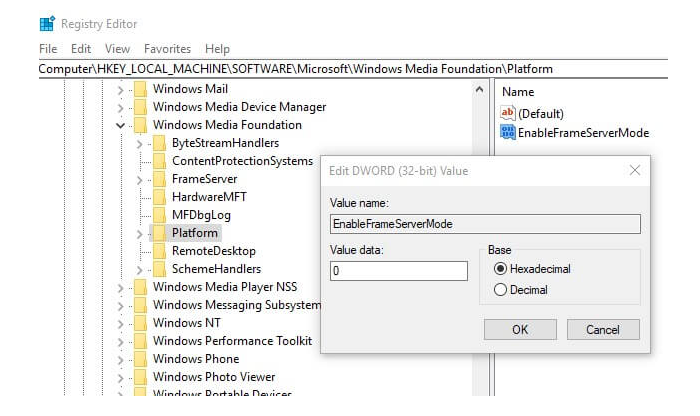Expand the Windows Media Player NSS key
Image resolution: width=700 pixels, height=416 pixels.
[120, 288]
